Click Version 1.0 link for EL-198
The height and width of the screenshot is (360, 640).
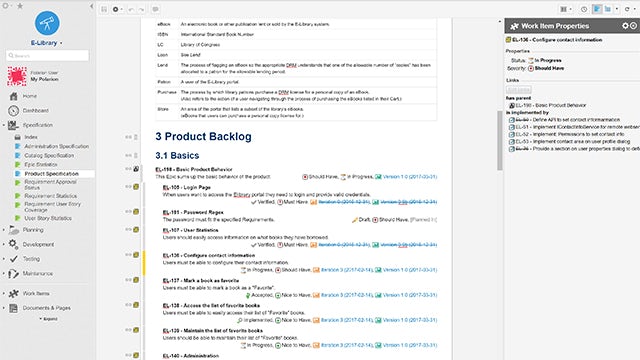click(x=410, y=177)
